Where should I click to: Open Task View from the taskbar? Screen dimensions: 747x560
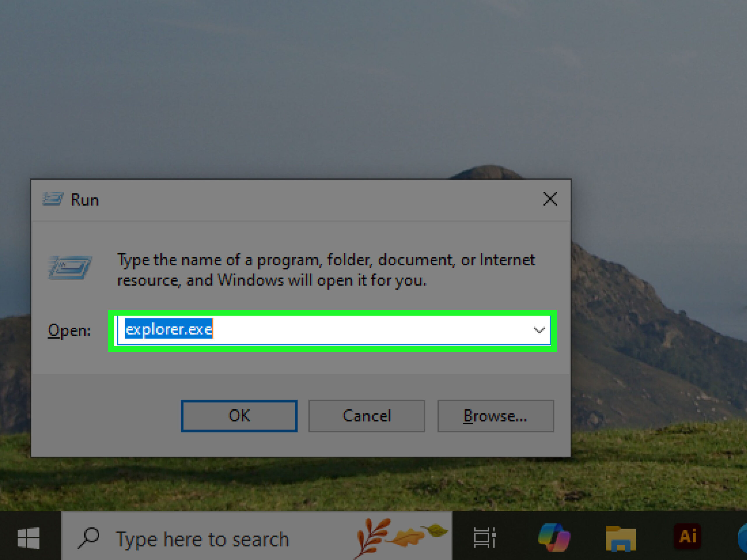pos(485,537)
